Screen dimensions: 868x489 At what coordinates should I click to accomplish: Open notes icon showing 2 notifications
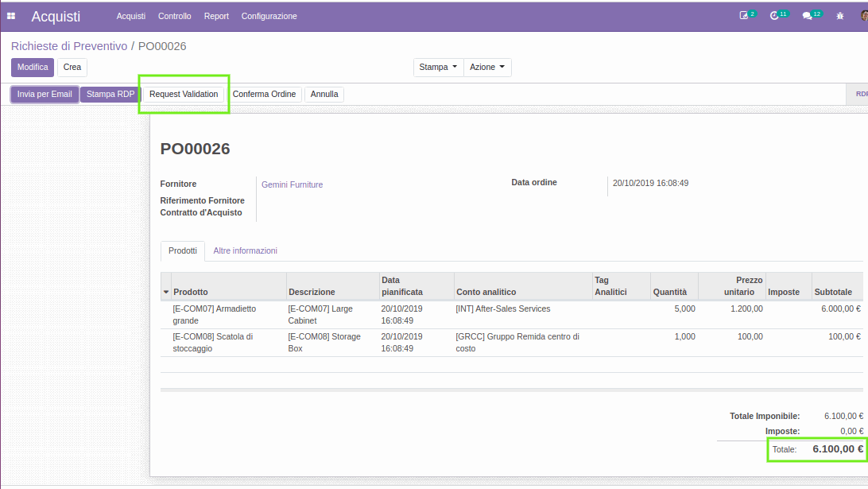[746, 14]
